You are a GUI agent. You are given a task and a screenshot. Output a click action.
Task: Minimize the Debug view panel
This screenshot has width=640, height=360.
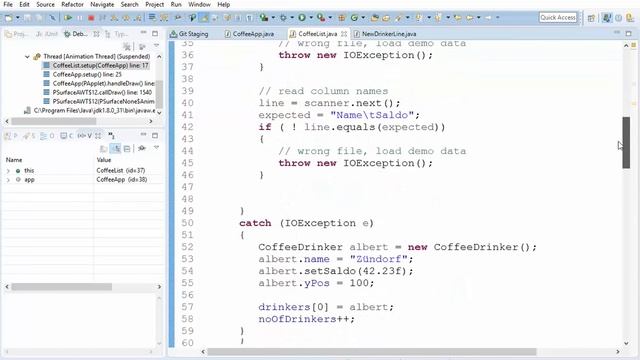[143, 33]
